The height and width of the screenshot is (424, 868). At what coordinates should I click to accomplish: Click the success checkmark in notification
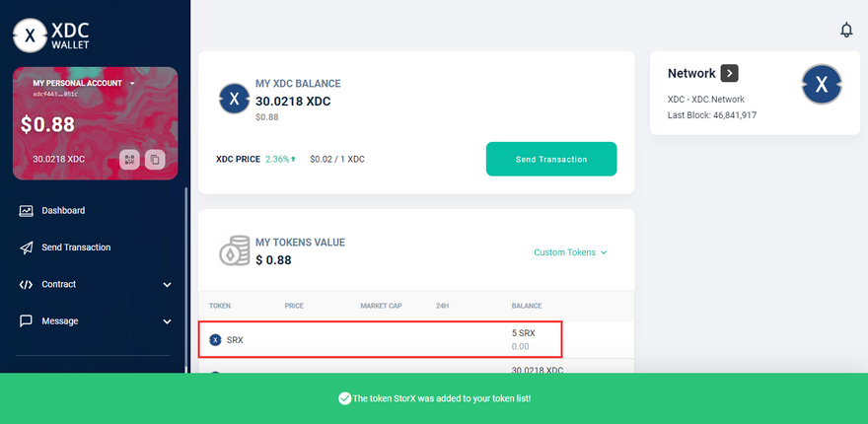344,398
